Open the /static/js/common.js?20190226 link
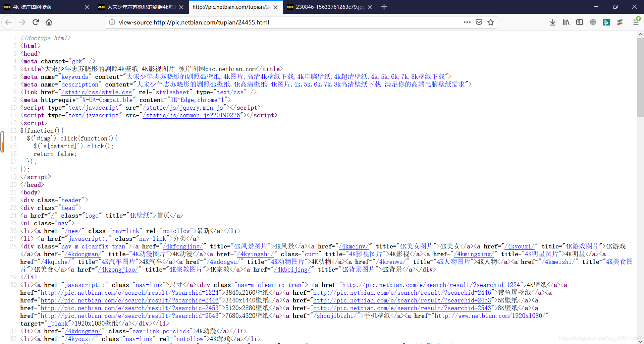 point(192,115)
